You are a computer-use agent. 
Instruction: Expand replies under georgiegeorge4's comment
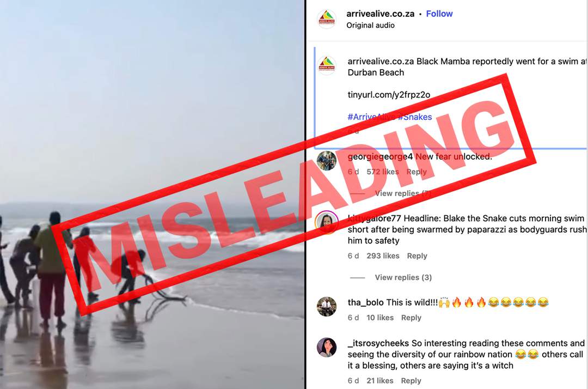[403, 193]
